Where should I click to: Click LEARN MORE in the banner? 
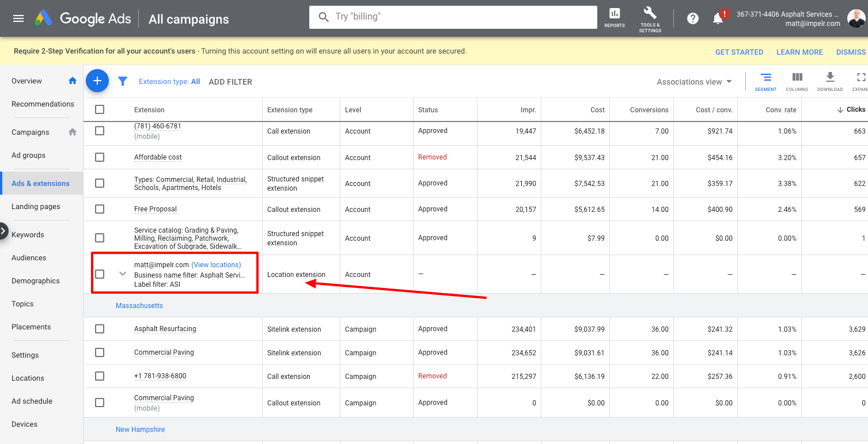(799, 52)
